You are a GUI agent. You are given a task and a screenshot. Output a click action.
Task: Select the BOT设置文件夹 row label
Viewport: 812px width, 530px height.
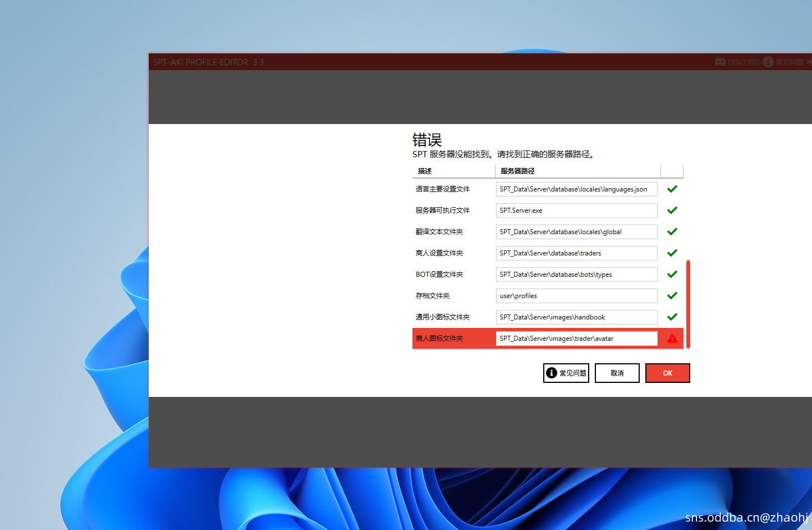tap(439, 275)
